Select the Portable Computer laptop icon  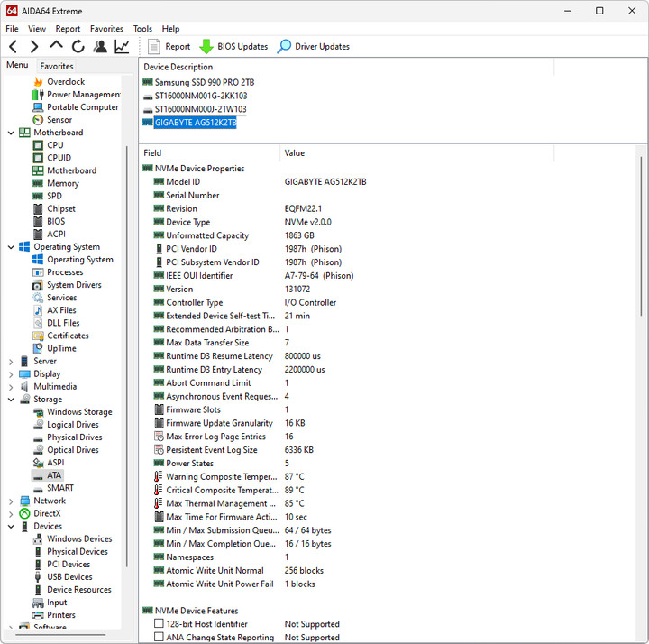(x=38, y=107)
